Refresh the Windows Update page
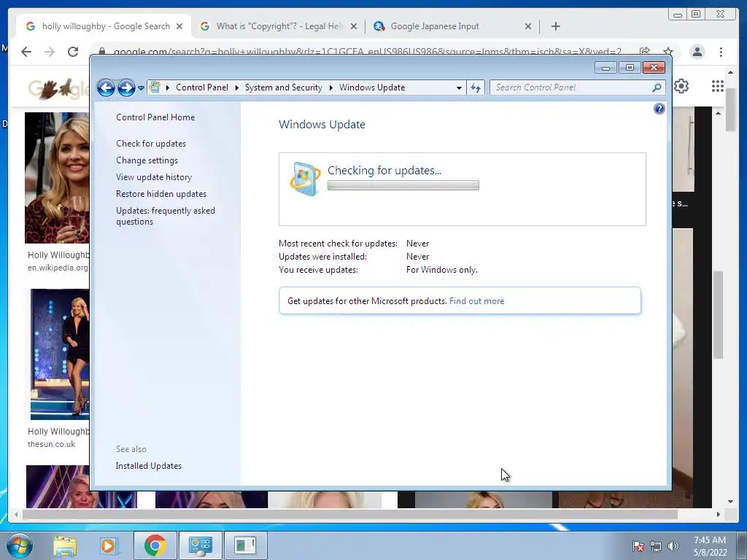This screenshot has width=747, height=560. point(476,87)
